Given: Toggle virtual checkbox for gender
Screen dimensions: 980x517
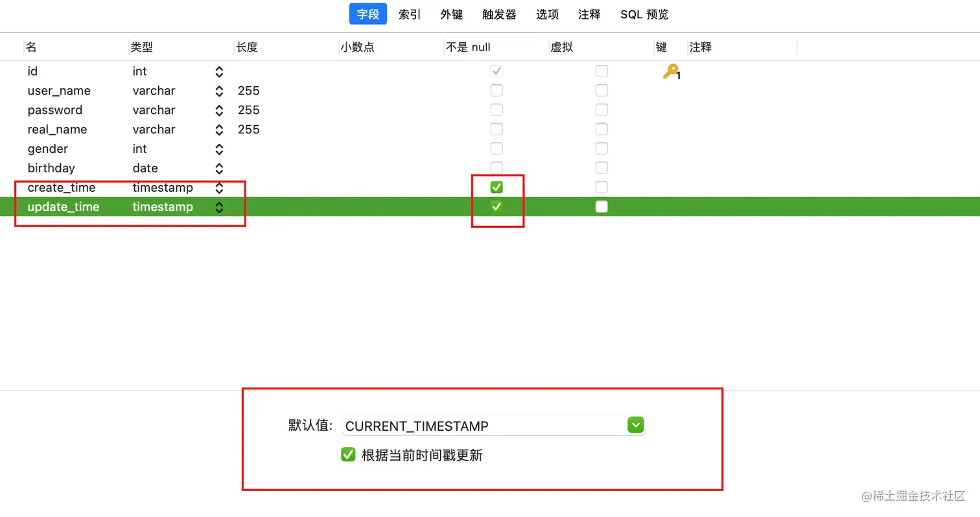Looking at the screenshot, I should (x=601, y=148).
